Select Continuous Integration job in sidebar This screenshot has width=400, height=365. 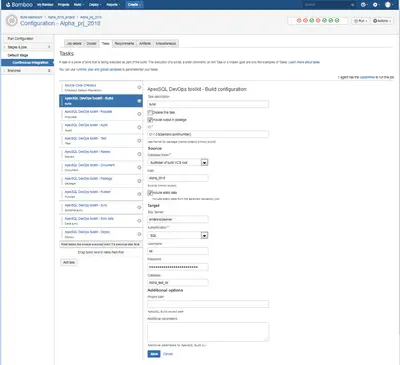(27, 63)
